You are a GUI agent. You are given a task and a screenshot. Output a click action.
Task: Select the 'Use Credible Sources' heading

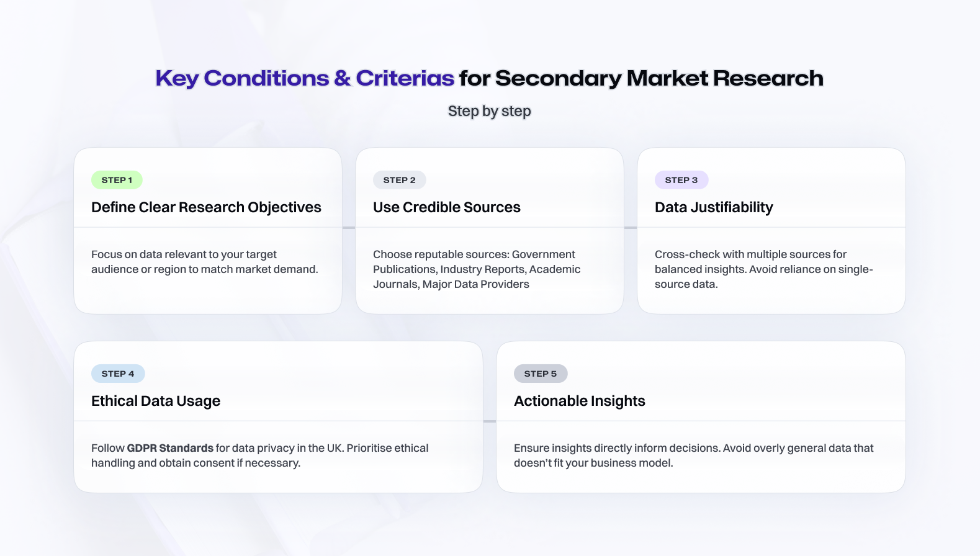447,207
